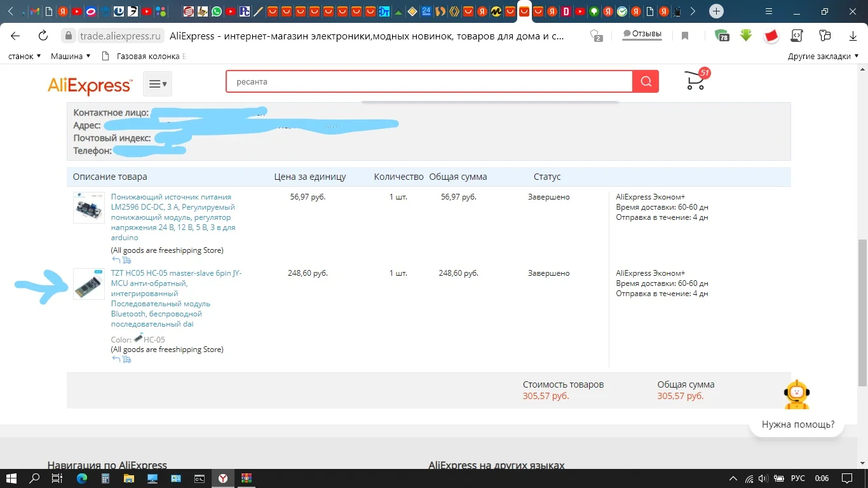Click the taskbar clock showing 0:06
The height and width of the screenshot is (488, 868).
[x=822, y=478]
